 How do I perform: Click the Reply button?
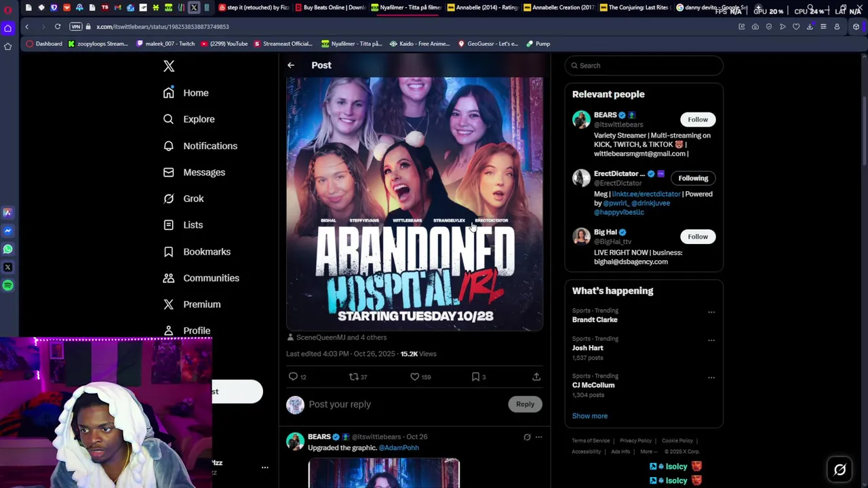click(525, 404)
